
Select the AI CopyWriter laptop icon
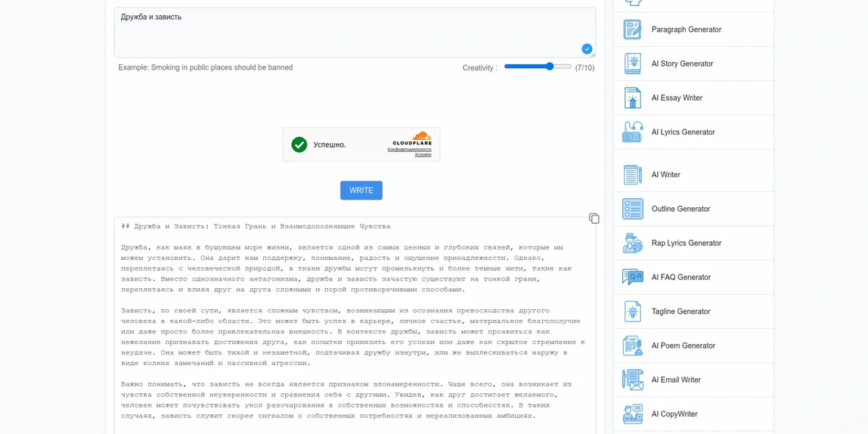632,414
